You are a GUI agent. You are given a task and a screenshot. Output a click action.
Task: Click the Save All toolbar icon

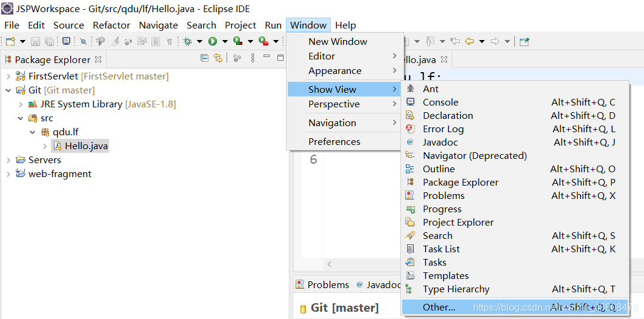49,41
